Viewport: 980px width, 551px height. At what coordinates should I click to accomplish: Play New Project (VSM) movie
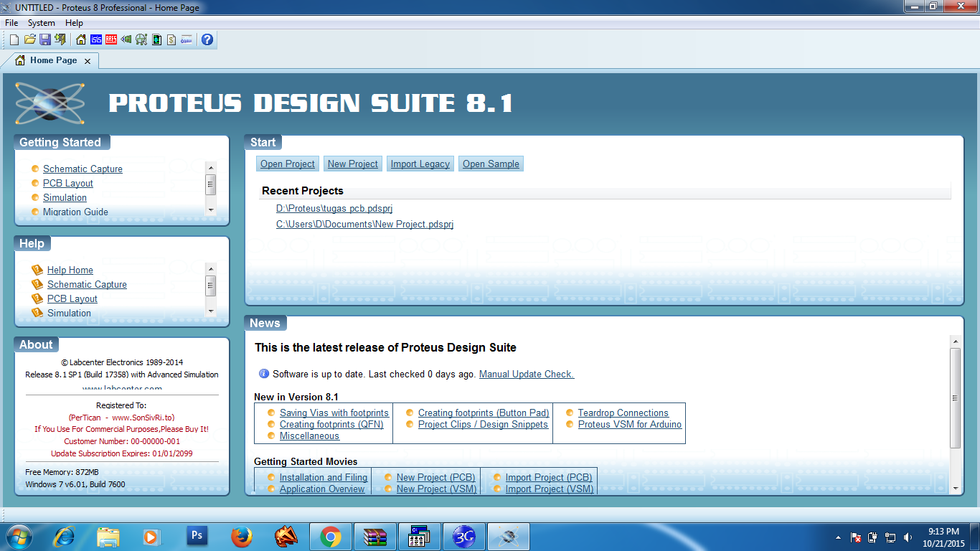437,489
